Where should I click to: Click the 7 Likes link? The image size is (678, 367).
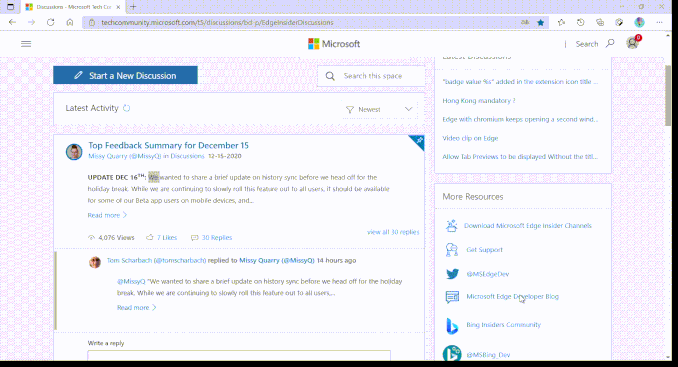(x=167, y=237)
